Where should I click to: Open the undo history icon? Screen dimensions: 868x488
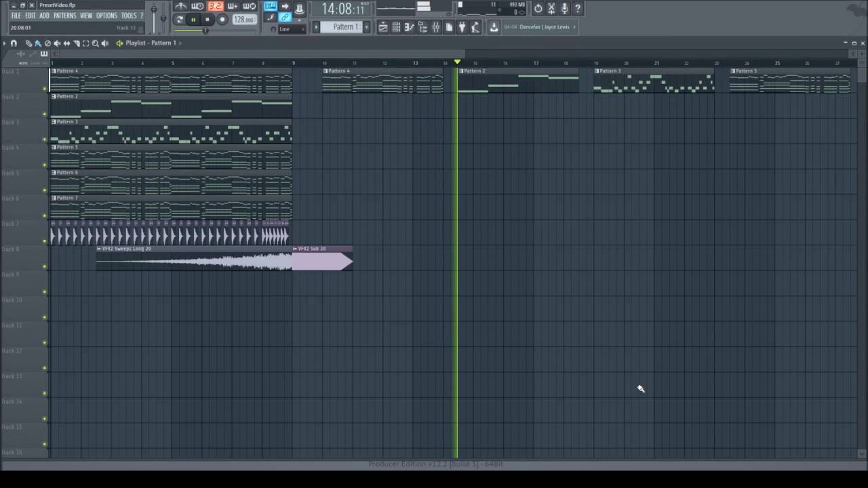click(538, 9)
